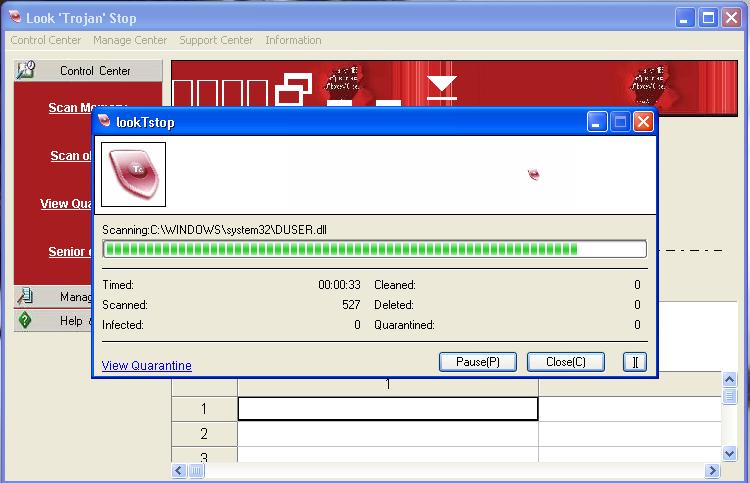Pause the scan with Pause(P)
750x483 pixels.
coord(478,362)
